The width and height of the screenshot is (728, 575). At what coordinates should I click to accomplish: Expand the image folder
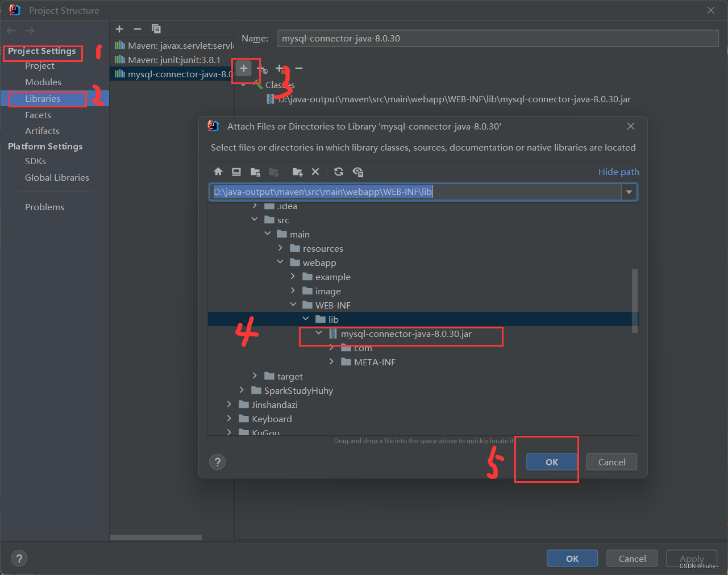click(x=293, y=290)
